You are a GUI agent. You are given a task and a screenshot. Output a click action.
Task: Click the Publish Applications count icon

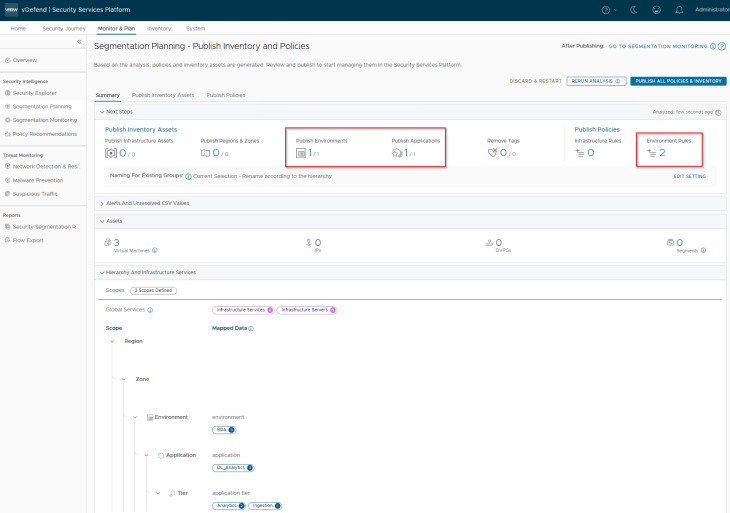click(x=397, y=153)
